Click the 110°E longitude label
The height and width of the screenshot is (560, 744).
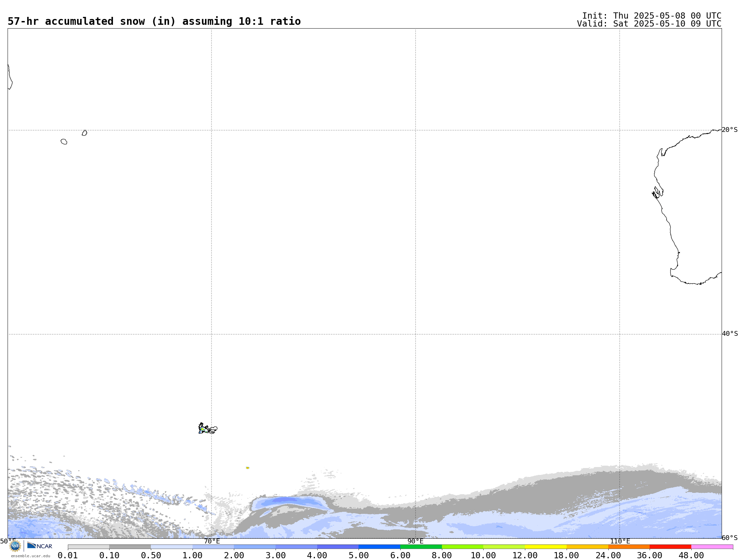620,541
